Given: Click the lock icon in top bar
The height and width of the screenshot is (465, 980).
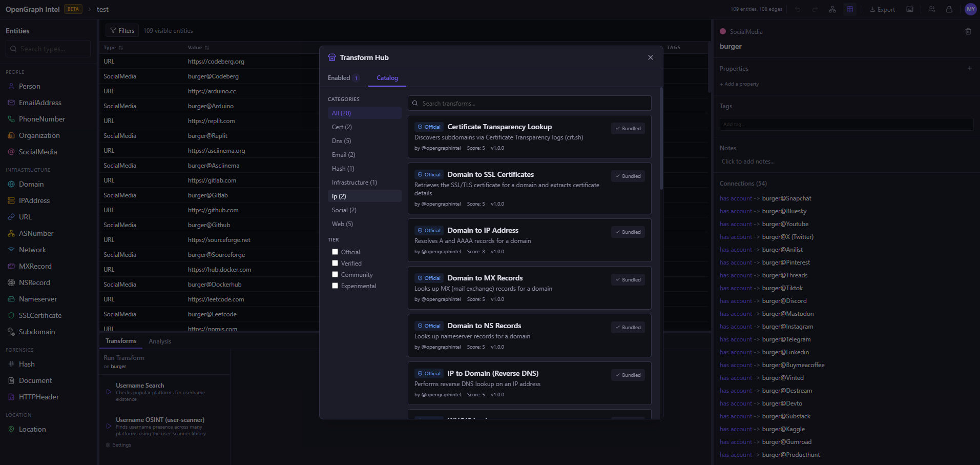Looking at the screenshot, I should (x=949, y=9).
